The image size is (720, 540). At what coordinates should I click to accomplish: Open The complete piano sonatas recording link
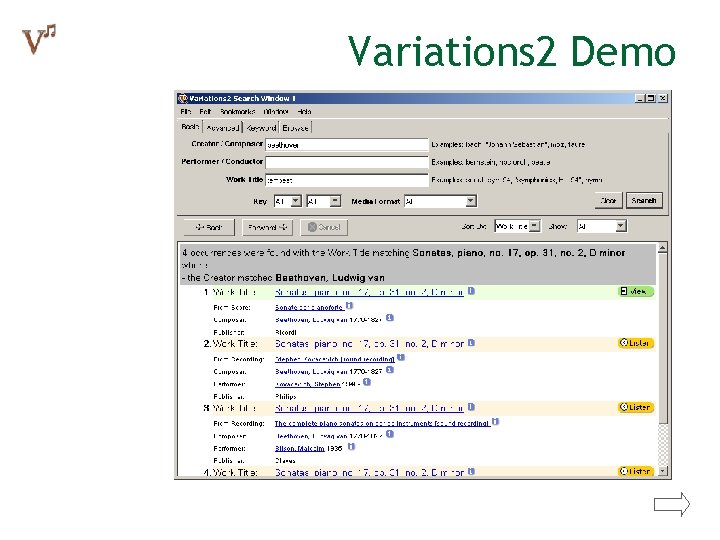tap(382, 423)
